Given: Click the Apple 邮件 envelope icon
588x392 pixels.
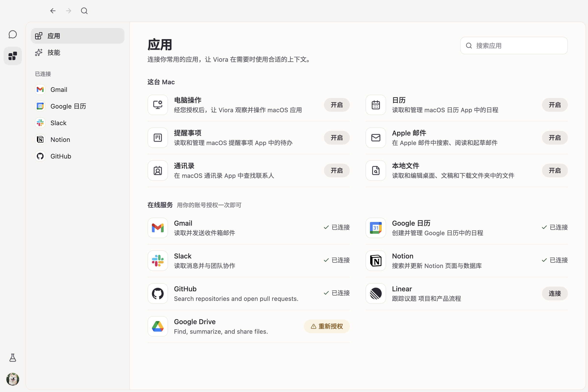Looking at the screenshot, I should pos(376,138).
